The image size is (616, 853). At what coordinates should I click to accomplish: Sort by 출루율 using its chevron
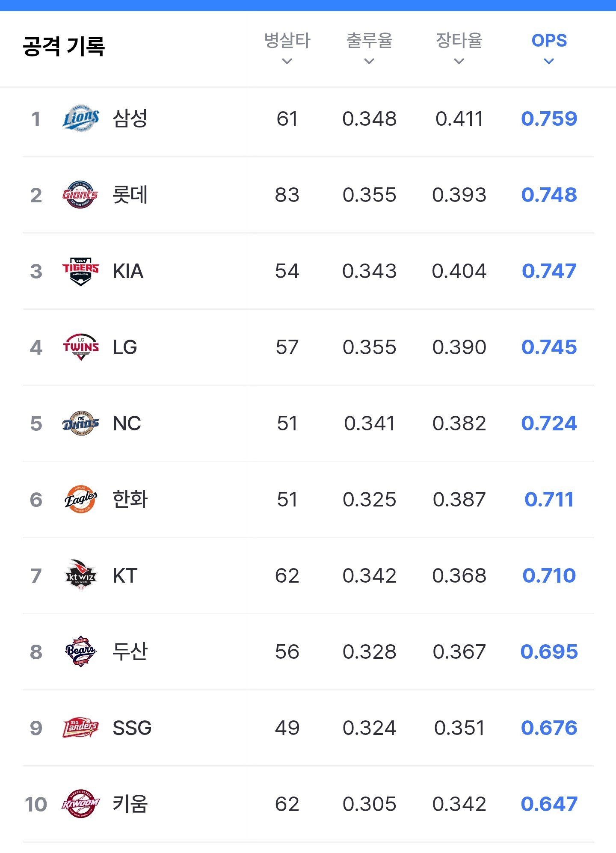pyautogui.click(x=369, y=61)
